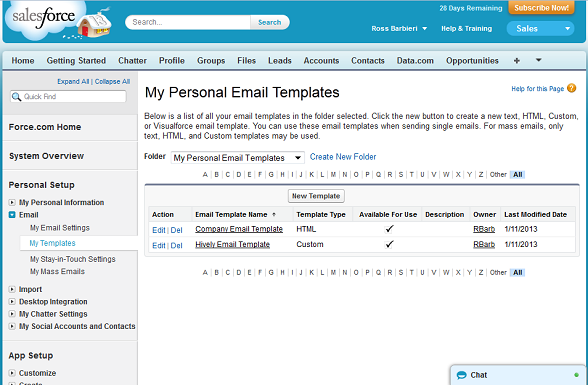Open the Getting Started tab
The image size is (588, 385).
76,61
